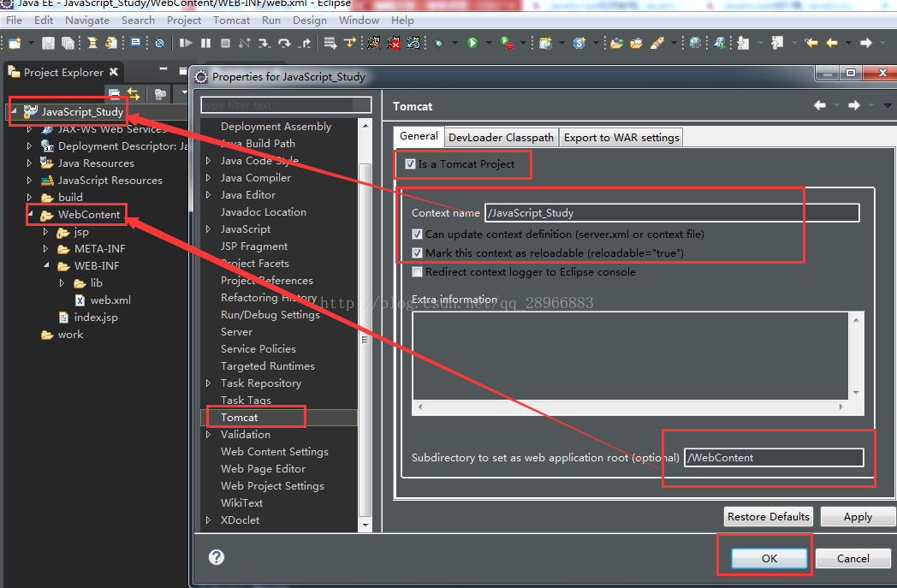Click the Step Return icon
The image size is (897, 588).
pos(305,43)
